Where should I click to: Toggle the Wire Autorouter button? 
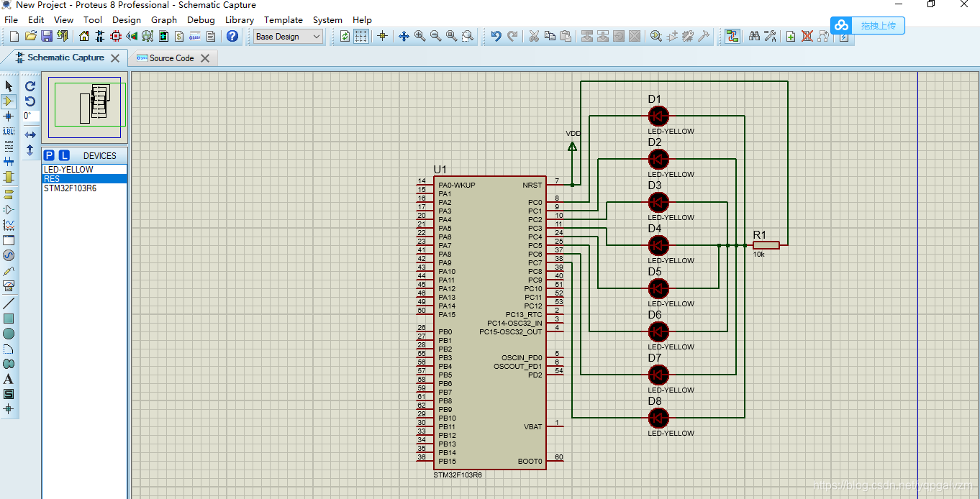tap(732, 36)
